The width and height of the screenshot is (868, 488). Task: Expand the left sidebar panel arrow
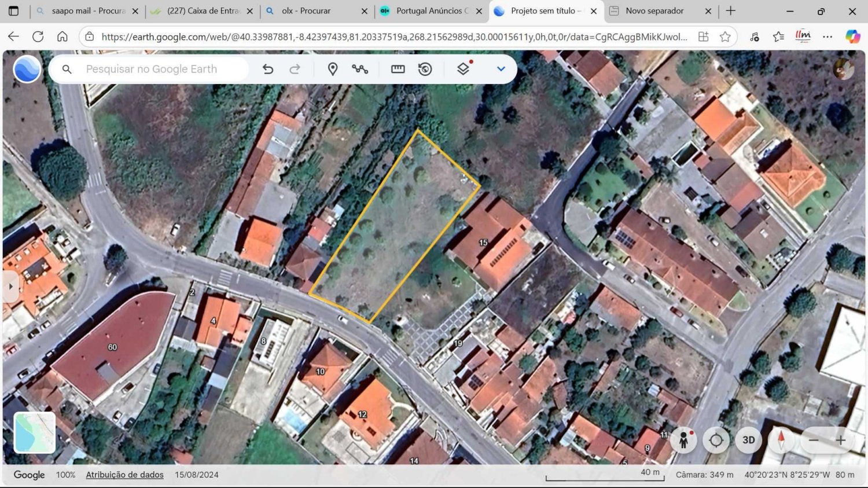pos(10,285)
